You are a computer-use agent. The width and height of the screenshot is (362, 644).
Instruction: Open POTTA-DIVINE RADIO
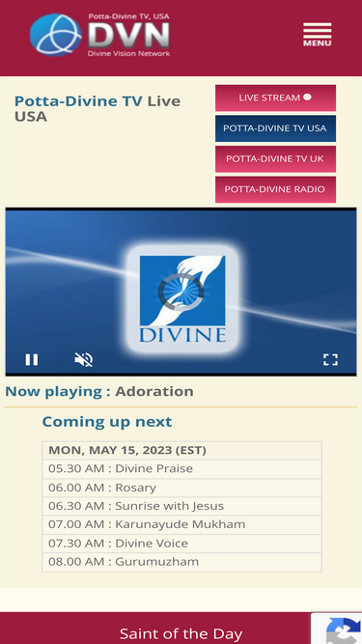coord(275,189)
